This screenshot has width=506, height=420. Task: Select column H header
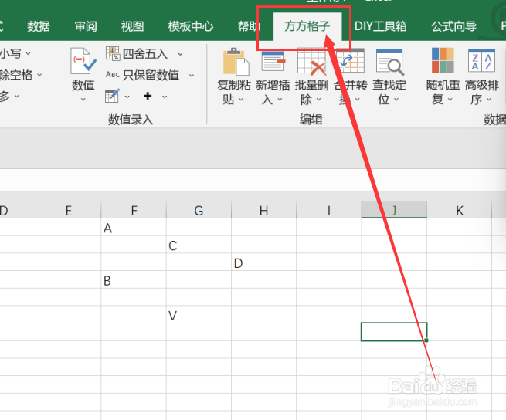(x=263, y=210)
